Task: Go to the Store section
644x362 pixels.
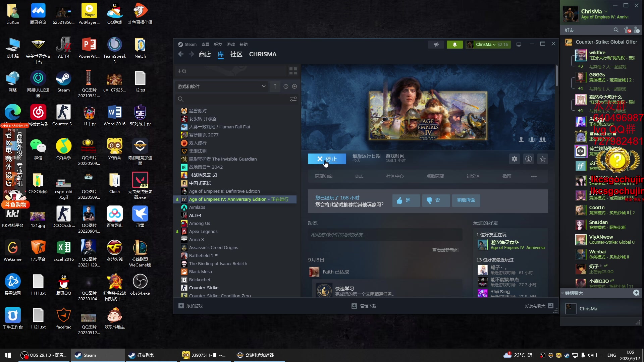Action: coord(205,54)
